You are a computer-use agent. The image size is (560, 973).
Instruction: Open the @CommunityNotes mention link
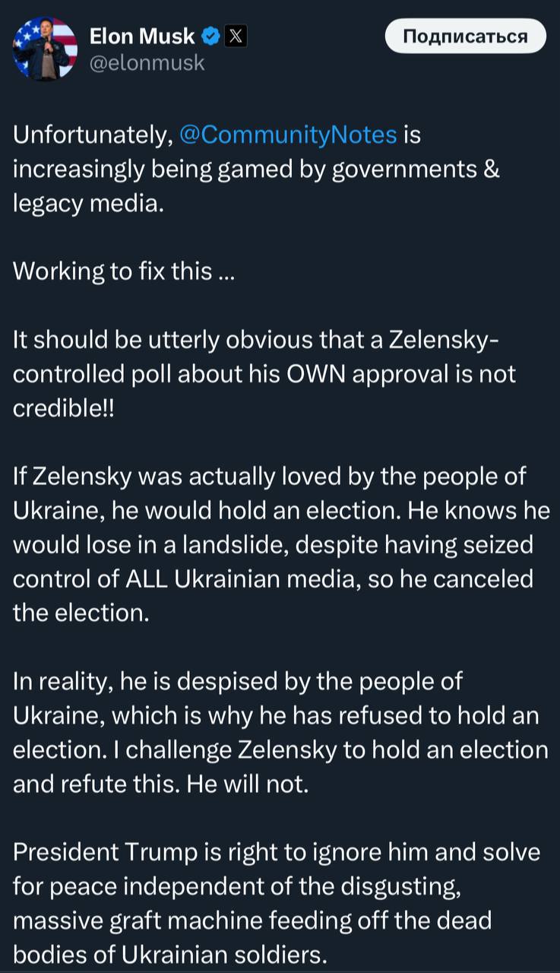[288, 135]
